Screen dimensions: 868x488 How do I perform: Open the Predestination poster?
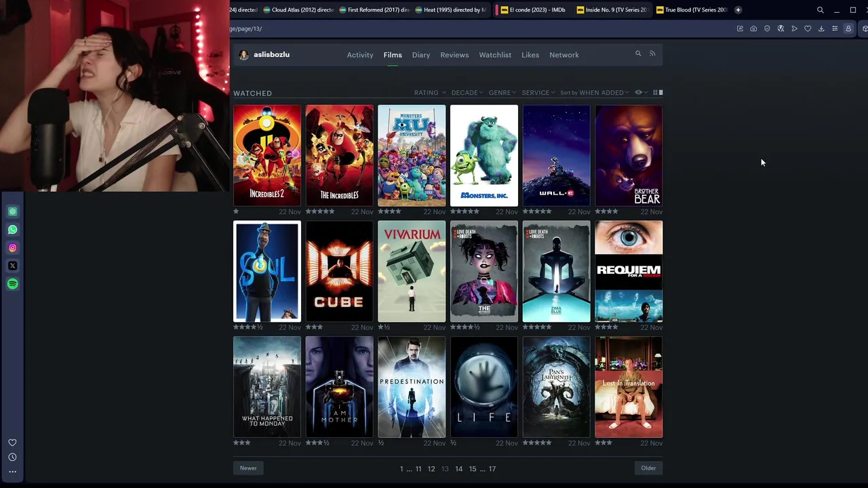click(x=412, y=387)
